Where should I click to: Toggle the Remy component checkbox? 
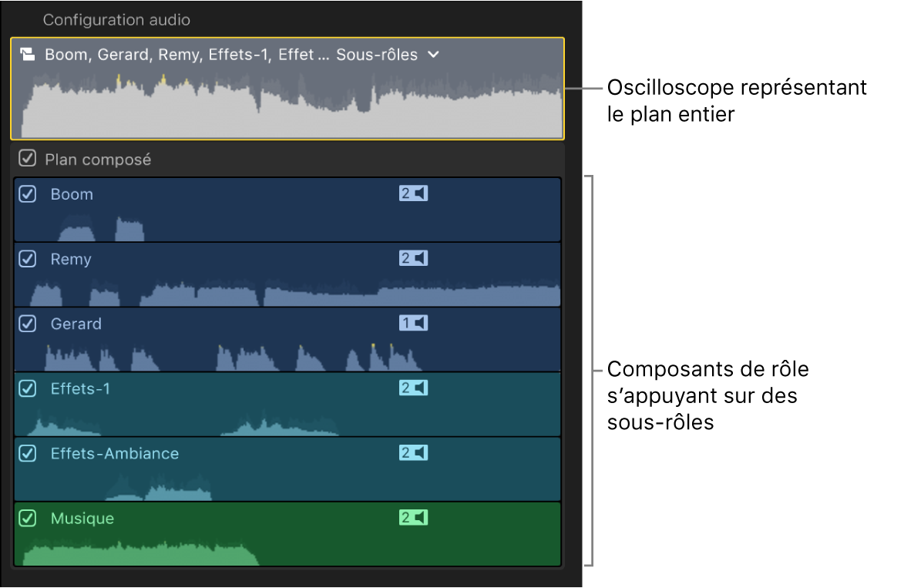(x=27, y=259)
